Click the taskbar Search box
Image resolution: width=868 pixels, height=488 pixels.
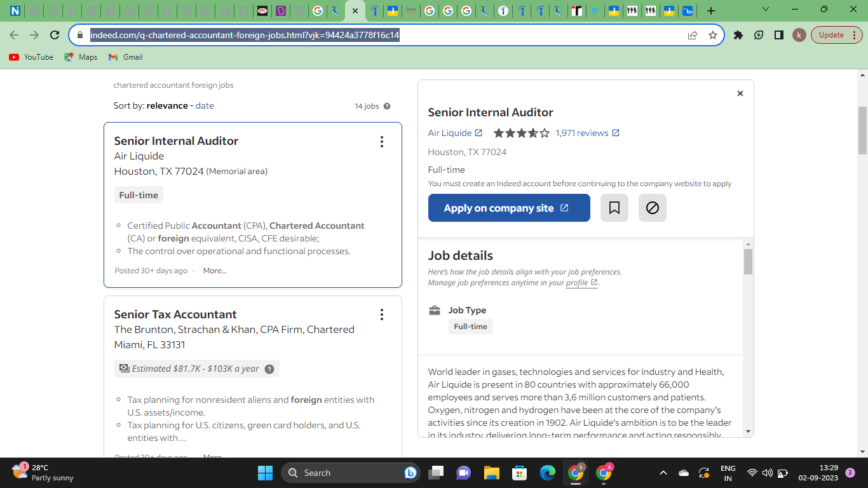coord(349,473)
